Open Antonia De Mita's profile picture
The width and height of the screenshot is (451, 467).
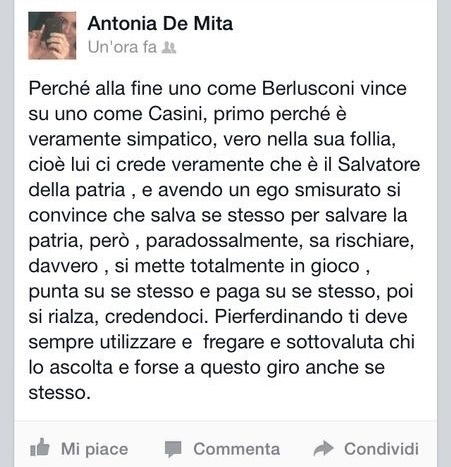click(52, 35)
